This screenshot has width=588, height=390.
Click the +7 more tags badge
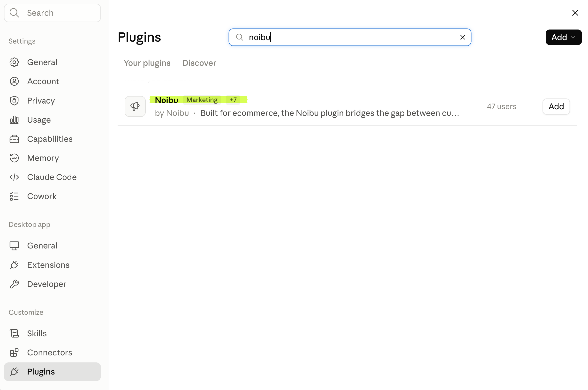coord(233,100)
